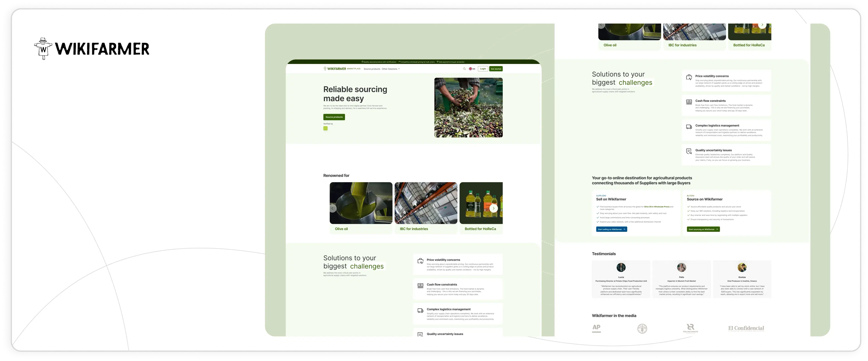Click IBC for industries label in right mockup
This screenshot has width=868, height=361.
(x=682, y=45)
